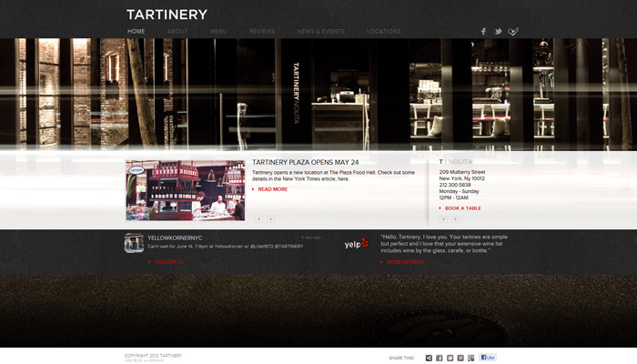The height and width of the screenshot is (364, 637).
Task: Open the About page from the navigation
Action: pyautogui.click(x=177, y=31)
